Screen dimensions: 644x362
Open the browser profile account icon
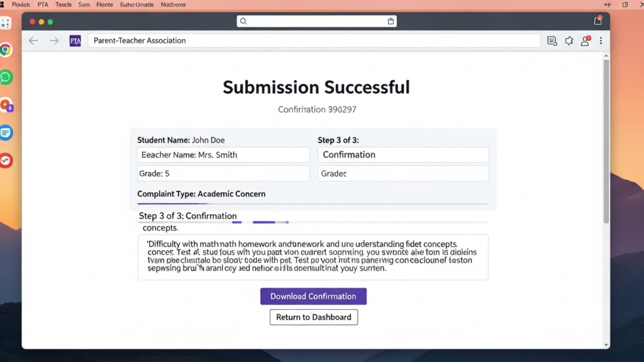click(x=584, y=40)
